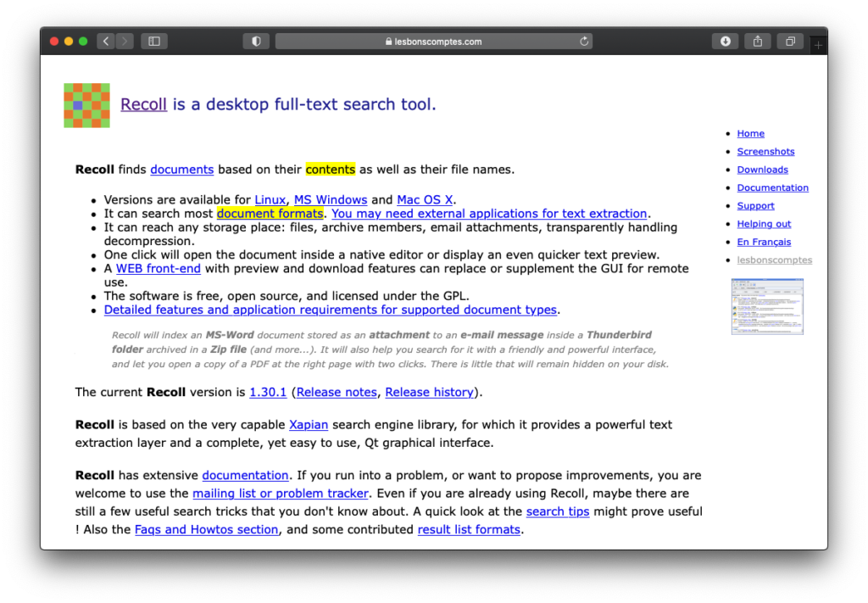This screenshot has width=868, height=603.
Task: Switch to En Français
Action: (764, 242)
